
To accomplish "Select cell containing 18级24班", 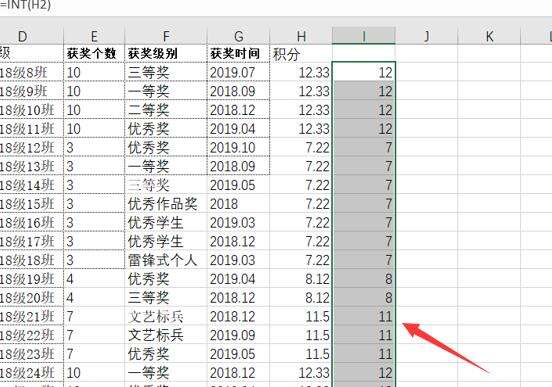I will (x=31, y=373).
